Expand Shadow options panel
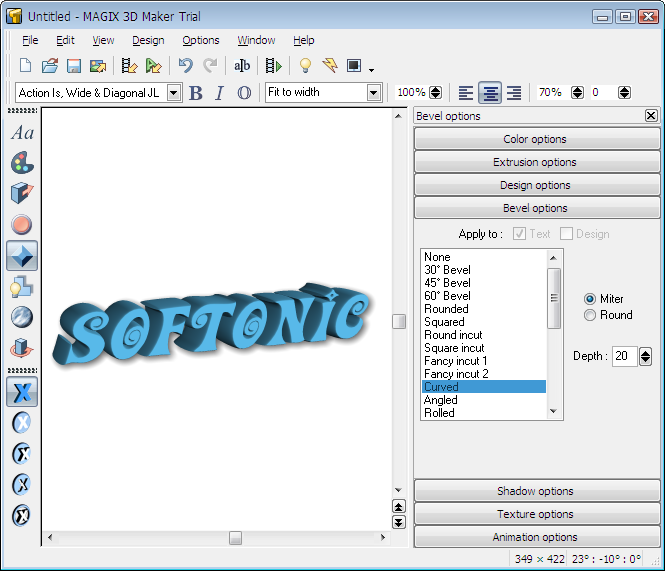The width and height of the screenshot is (665, 571). click(536, 491)
